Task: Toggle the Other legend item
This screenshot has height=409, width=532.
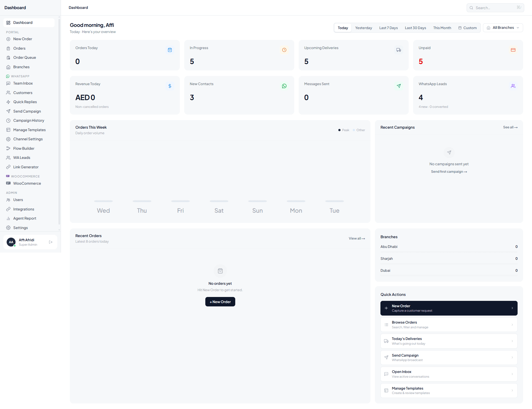Action: [359, 130]
